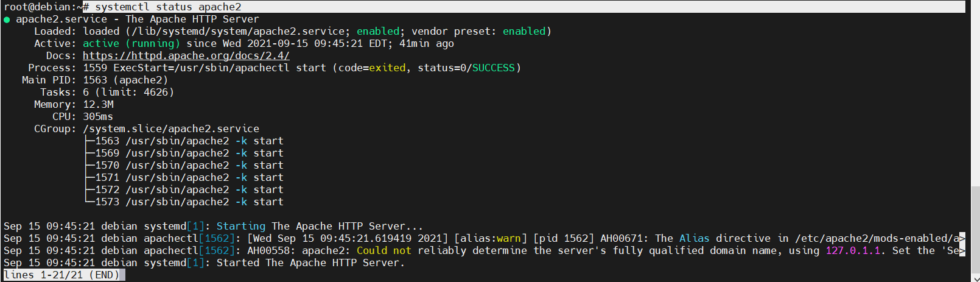980x282 pixels.
Task: Select the 'active (running)' status text
Action: (131, 44)
